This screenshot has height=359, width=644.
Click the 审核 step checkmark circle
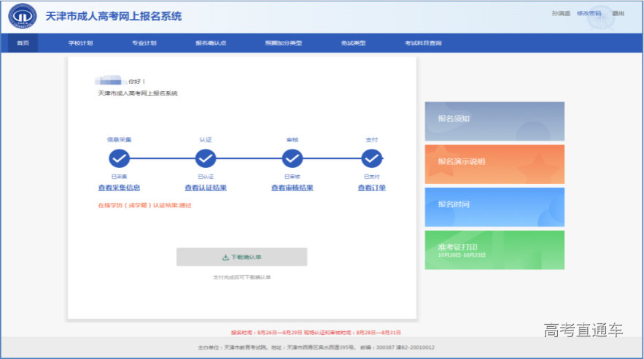pyautogui.click(x=292, y=158)
